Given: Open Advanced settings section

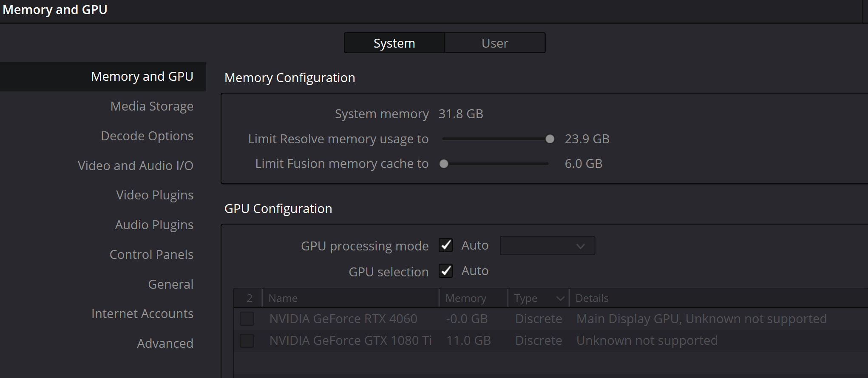Looking at the screenshot, I should pos(165,343).
